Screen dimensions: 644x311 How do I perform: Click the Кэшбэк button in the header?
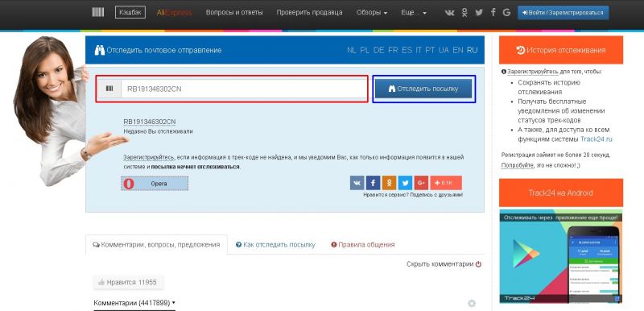(x=130, y=12)
